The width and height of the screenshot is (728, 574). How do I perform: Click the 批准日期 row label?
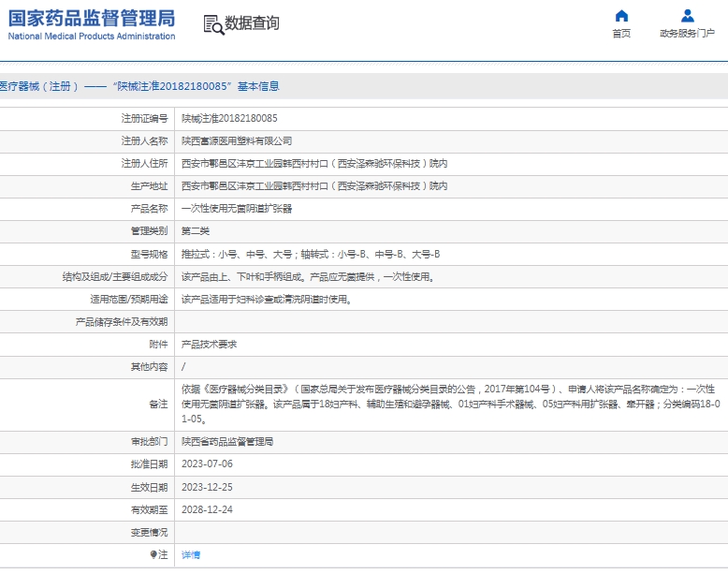(149, 464)
